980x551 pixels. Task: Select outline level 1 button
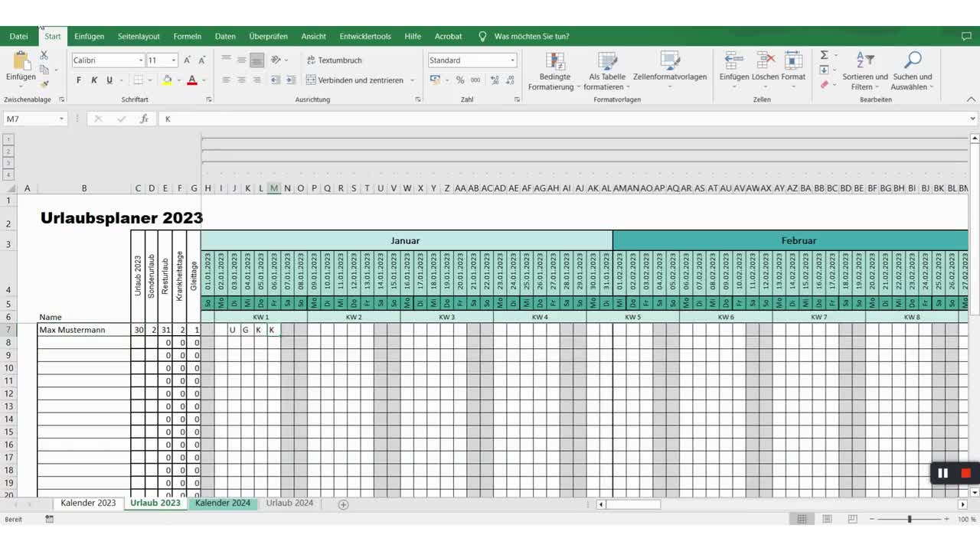8,139
